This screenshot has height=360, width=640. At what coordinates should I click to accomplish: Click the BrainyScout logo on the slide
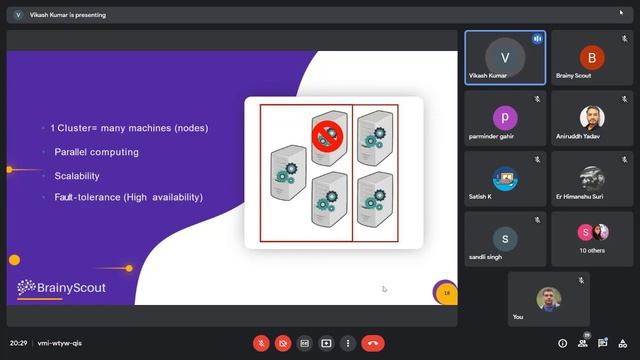point(61,288)
